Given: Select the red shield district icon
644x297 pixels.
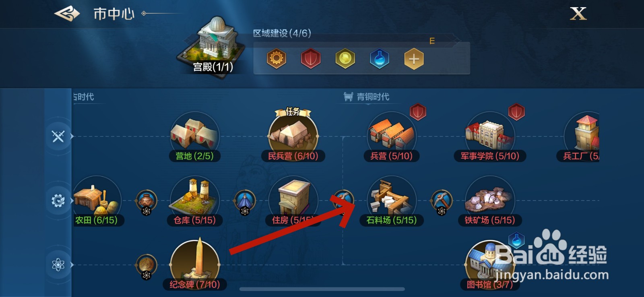Looking at the screenshot, I should (x=311, y=59).
